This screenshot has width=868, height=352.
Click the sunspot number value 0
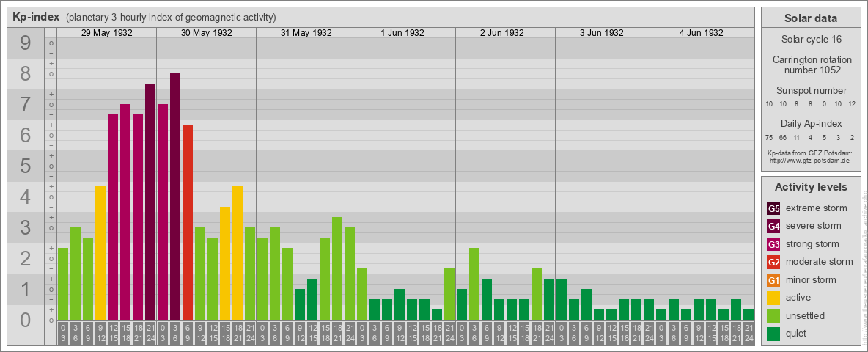pyautogui.click(x=825, y=104)
